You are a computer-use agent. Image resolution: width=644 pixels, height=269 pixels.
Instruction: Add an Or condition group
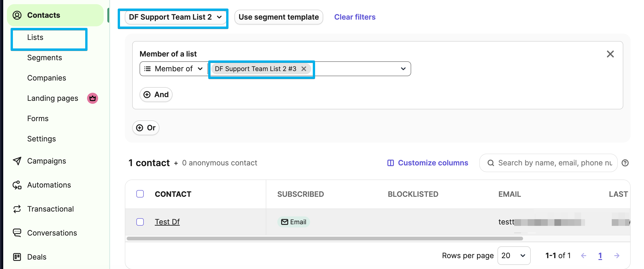coord(146,128)
